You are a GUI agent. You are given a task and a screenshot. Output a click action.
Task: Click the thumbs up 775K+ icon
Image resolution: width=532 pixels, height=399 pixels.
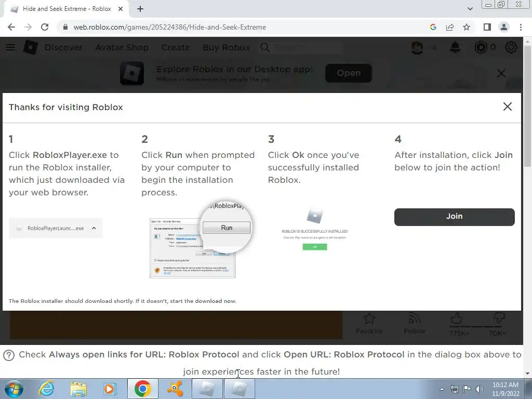(x=456, y=318)
